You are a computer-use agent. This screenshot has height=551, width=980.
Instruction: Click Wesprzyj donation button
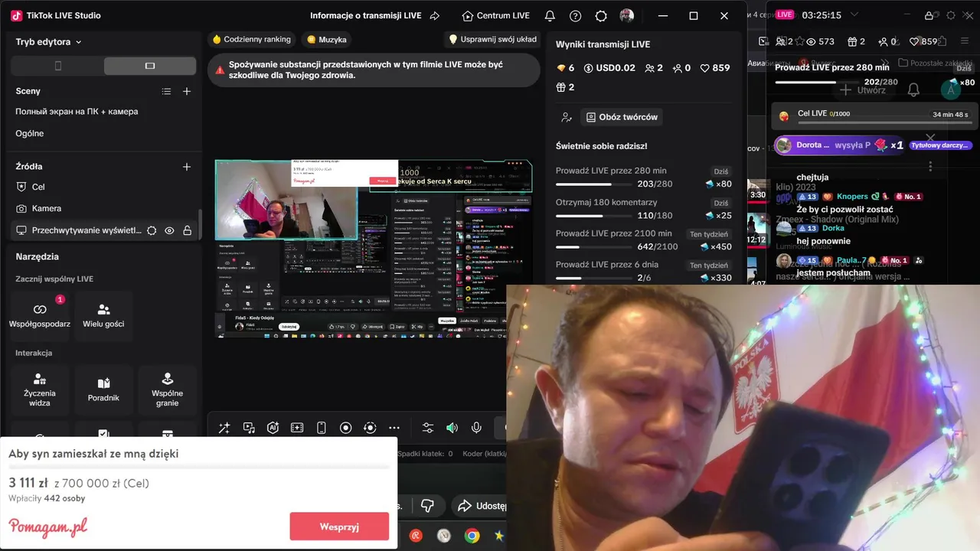pyautogui.click(x=339, y=527)
